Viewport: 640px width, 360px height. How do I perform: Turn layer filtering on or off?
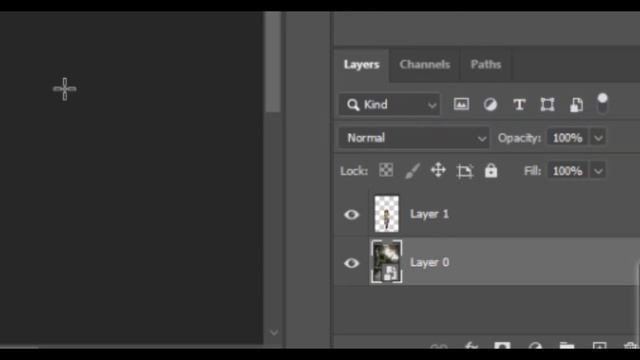pos(602,103)
